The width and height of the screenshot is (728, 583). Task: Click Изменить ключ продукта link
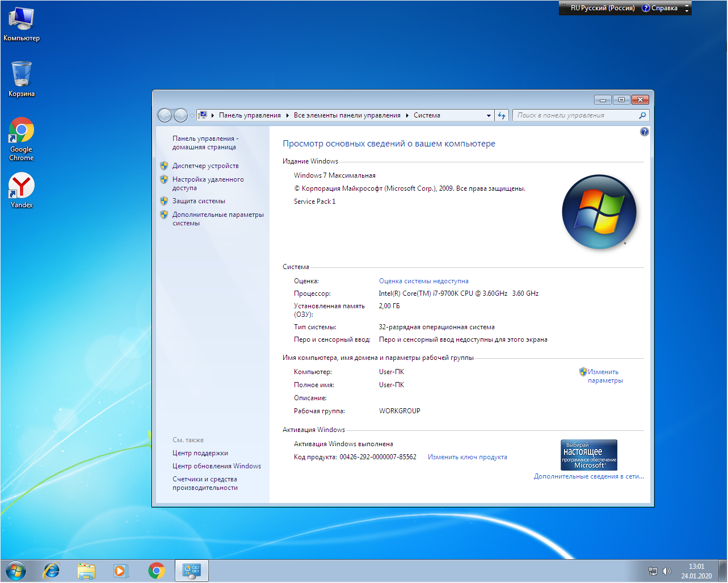(x=468, y=457)
